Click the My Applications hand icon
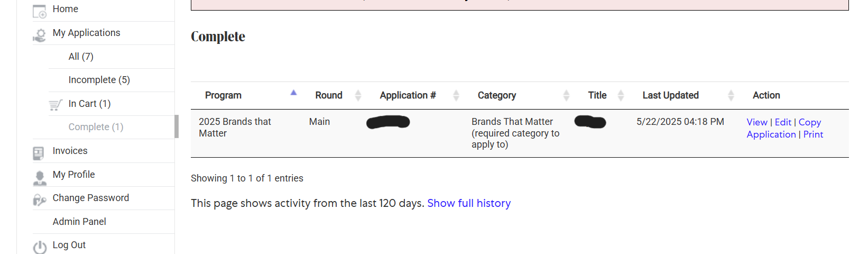The image size is (868, 254). 40,35
